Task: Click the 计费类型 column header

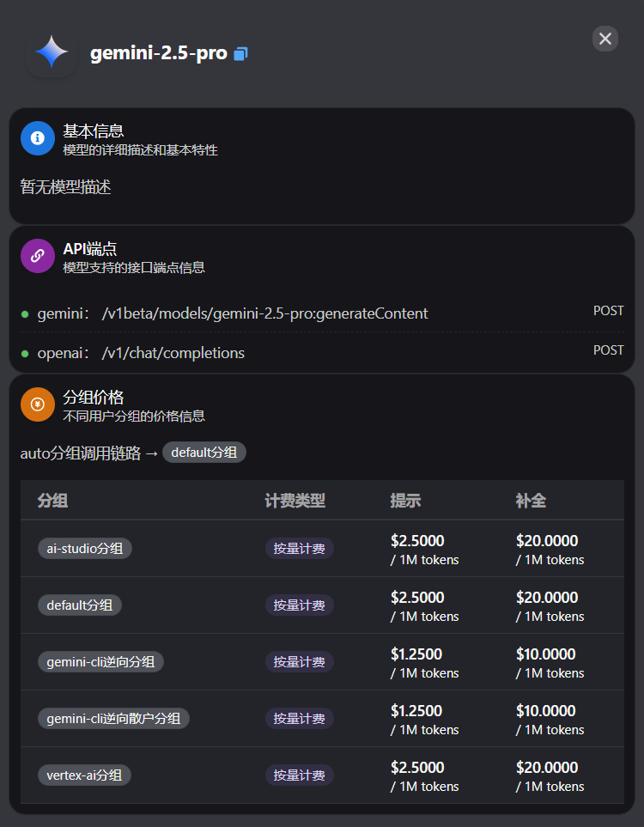Action: point(295,501)
